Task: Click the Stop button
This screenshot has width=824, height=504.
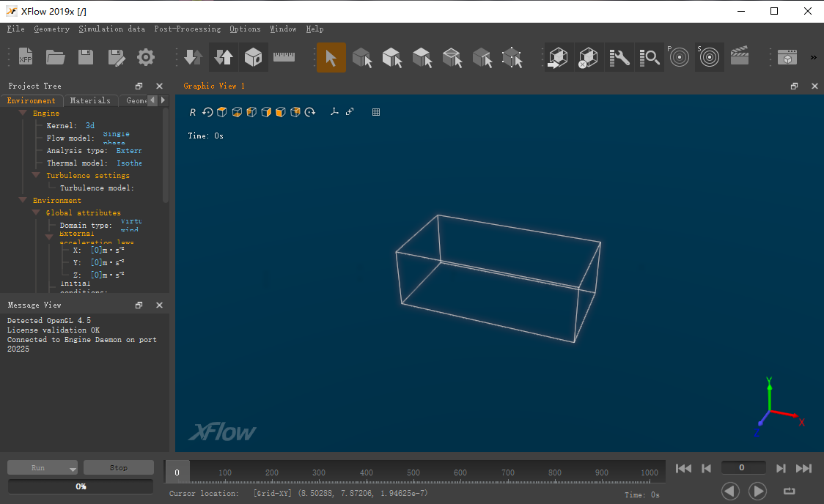Action: coord(118,468)
